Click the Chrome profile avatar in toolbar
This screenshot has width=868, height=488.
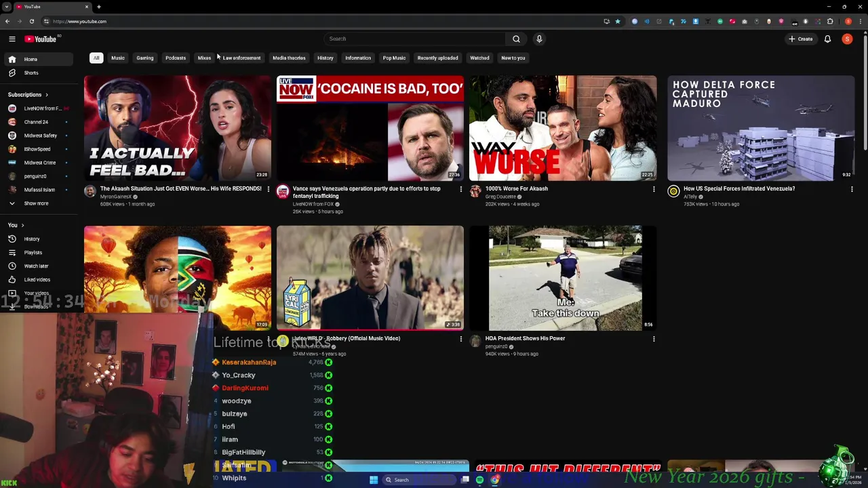pos(848,21)
